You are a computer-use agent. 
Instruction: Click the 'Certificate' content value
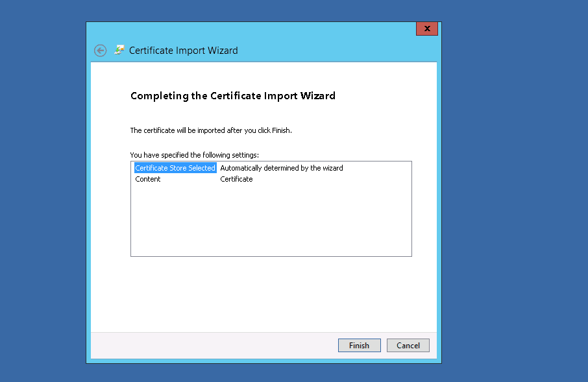tap(236, 179)
